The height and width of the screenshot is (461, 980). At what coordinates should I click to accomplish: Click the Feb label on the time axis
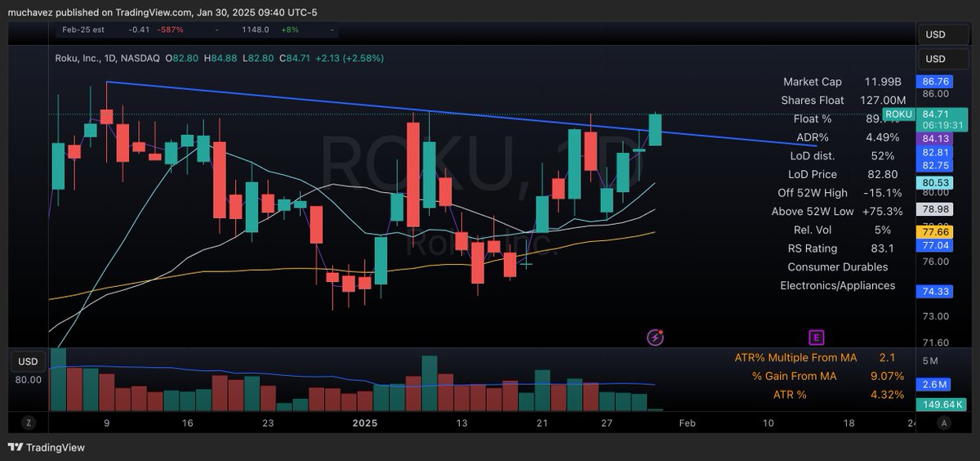click(x=687, y=423)
